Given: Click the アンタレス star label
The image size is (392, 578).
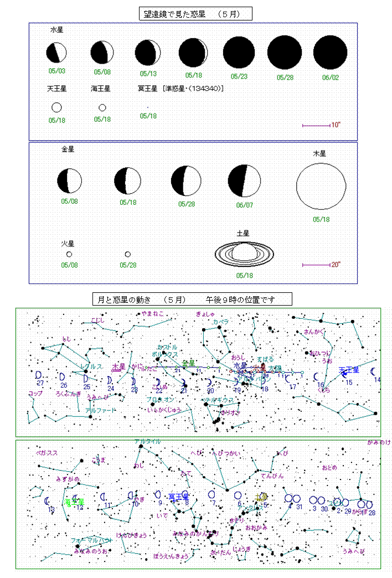Looking at the screenshot, I should 250,508.
